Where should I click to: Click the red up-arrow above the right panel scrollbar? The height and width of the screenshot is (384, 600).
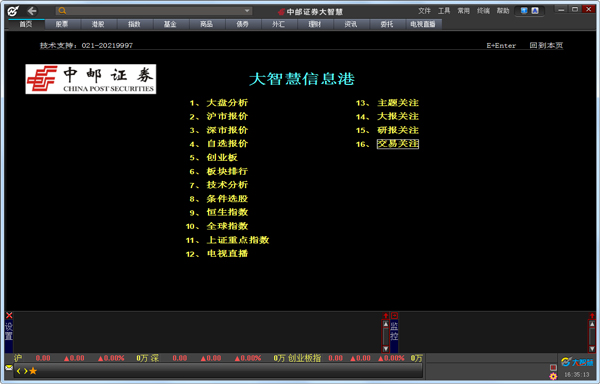592,316
